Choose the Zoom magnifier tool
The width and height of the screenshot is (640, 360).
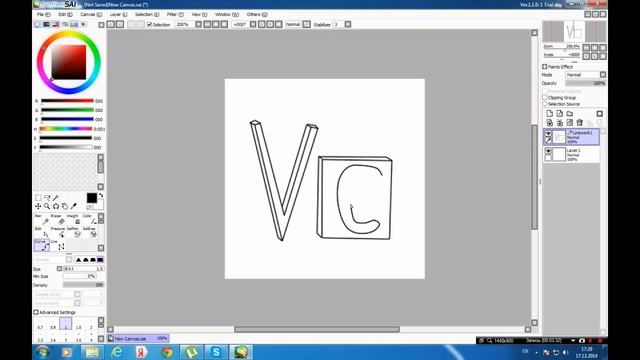[47, 207]
